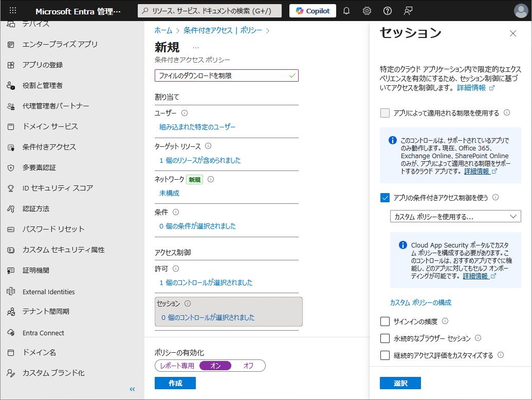This screenshot has height=400, width=532.
Task: Click the 認証方法 sidebar icon
Action: pos(11,209)
